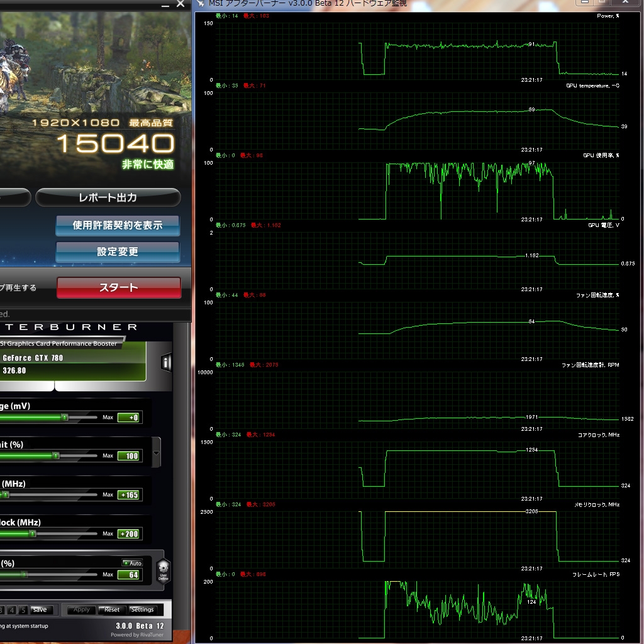Click the '3.0.0 Beta 12' version text
This screenshot has width=644, height=644.
(140, 626)
